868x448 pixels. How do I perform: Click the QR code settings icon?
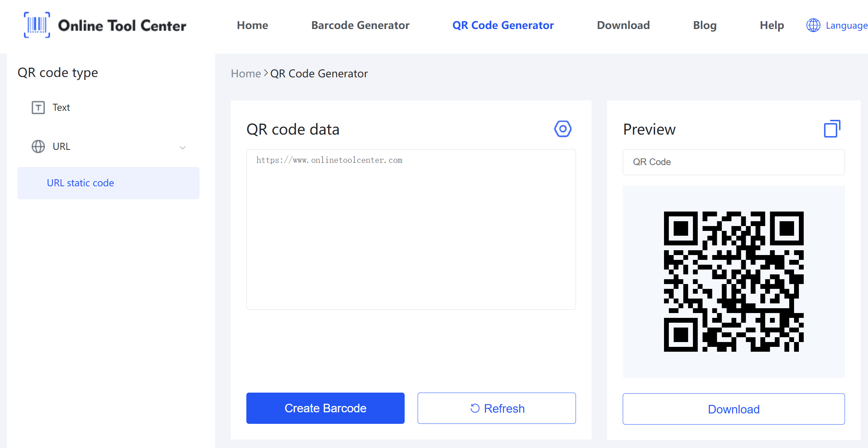(563, 129)
